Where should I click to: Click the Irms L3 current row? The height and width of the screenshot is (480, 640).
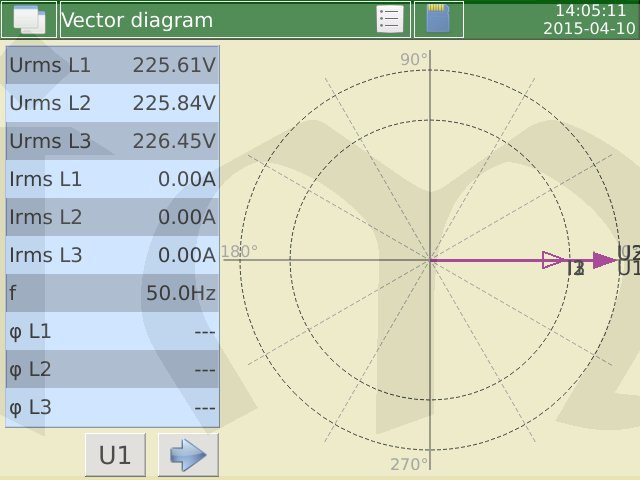(112, 256)
